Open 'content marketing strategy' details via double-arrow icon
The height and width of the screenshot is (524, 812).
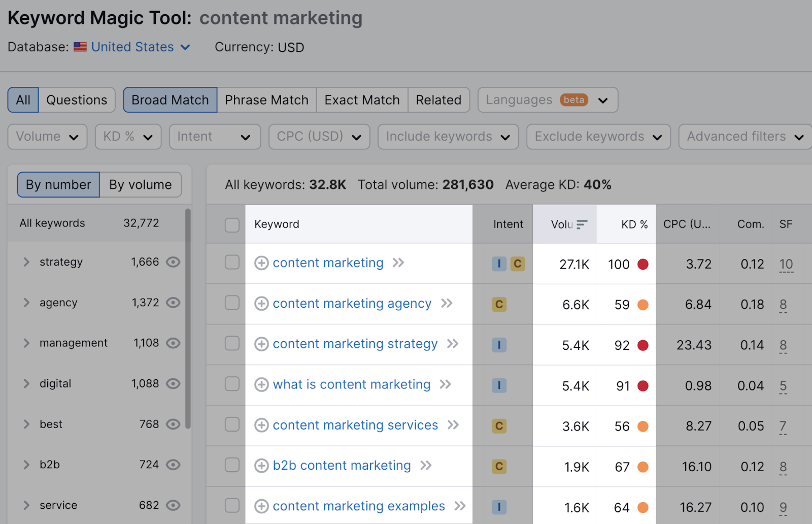click(x=452, y=344)
